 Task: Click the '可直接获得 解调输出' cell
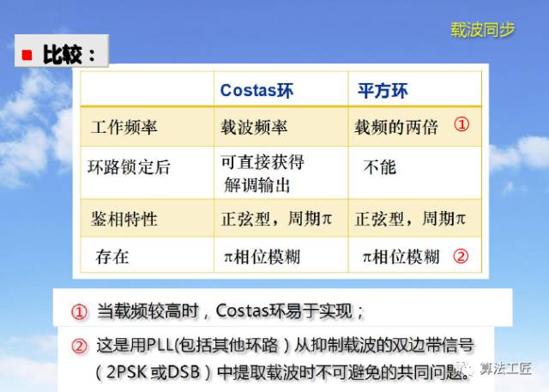[x=262, y=173]
